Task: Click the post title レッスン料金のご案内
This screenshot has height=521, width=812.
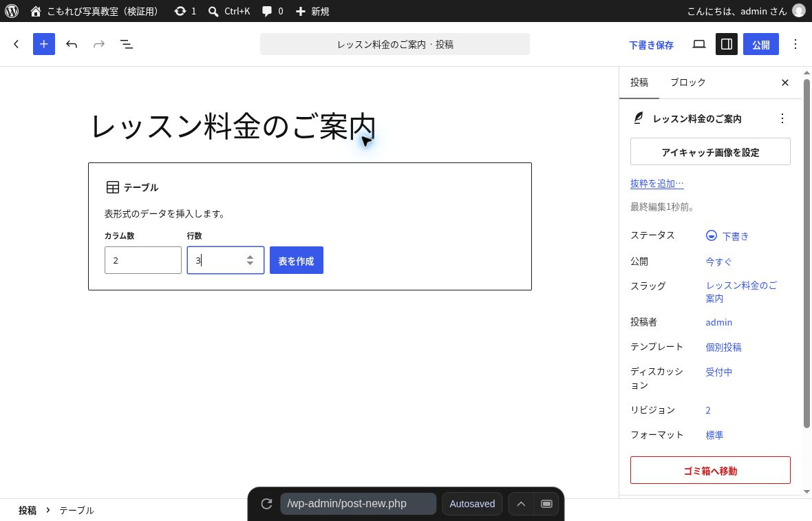Action: pos(233,127)
